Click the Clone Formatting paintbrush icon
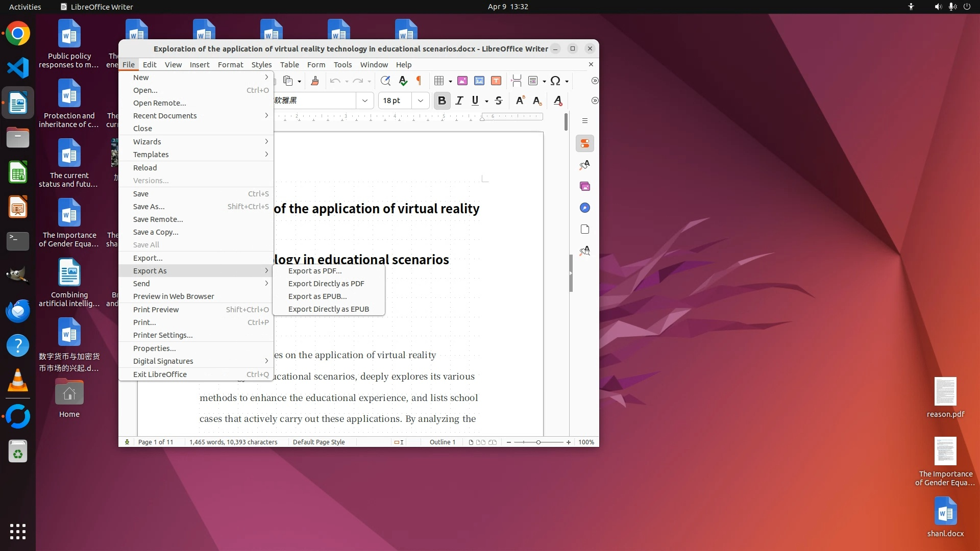980x551 pixels. (315, 81)
